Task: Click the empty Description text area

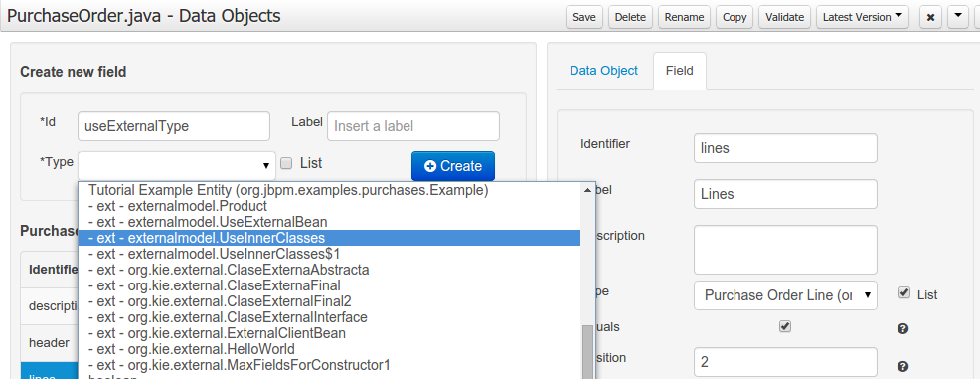Action: click(785, 250)
